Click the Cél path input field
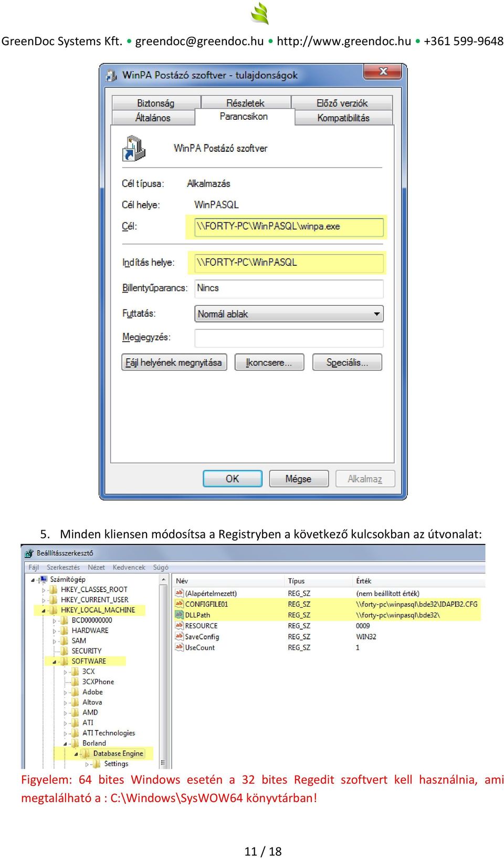Screen dimensions: 504x859 pyautogui.click(x=289, y=226)
